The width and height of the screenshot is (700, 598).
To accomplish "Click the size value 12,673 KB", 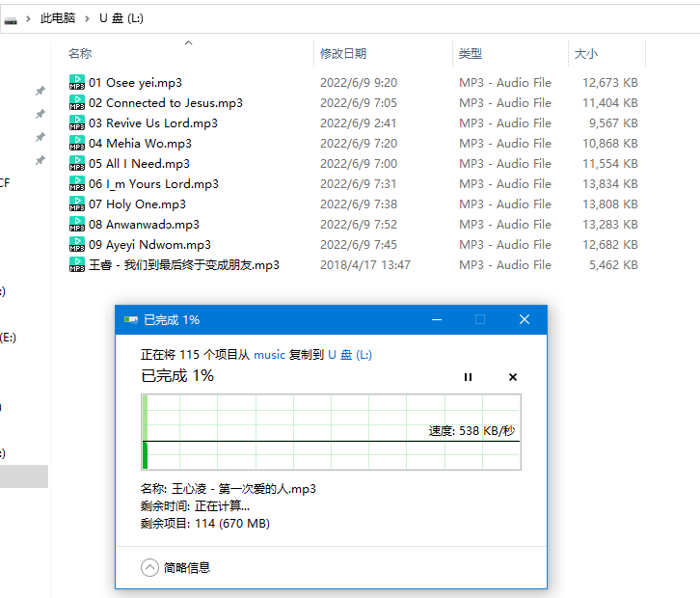I will pyautogui.click(x=609, y=83).
